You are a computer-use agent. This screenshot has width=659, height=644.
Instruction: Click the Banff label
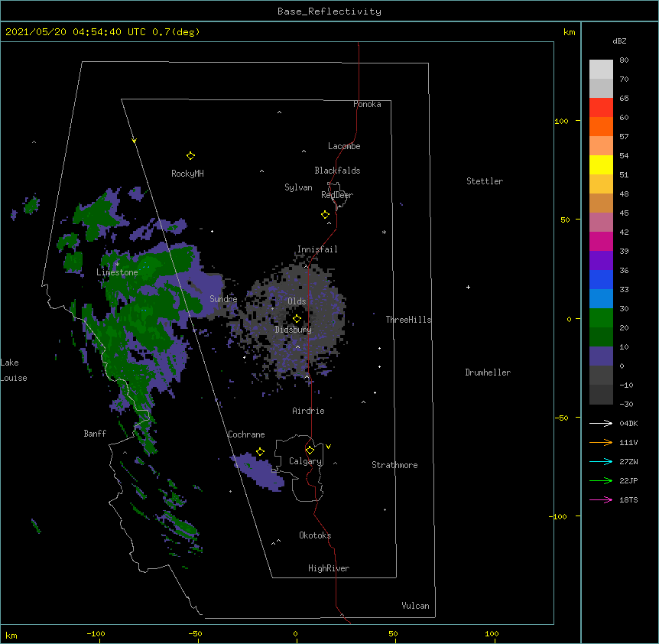click(95, 434)
